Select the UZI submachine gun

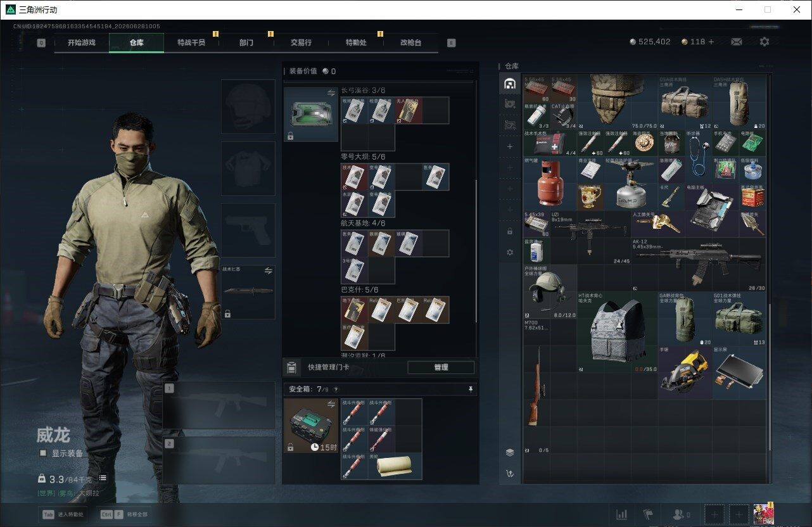coord(590,238)
